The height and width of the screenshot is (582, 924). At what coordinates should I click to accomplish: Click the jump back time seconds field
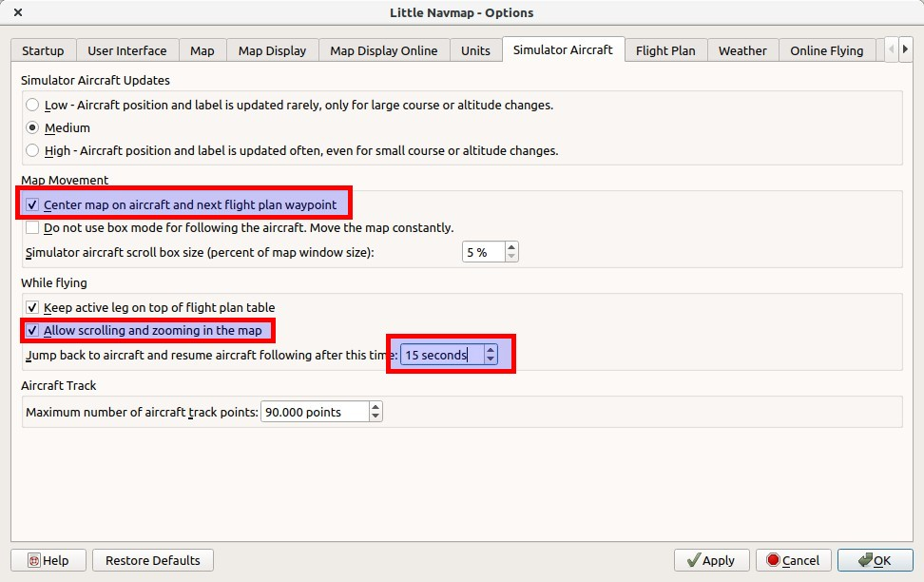442,355
